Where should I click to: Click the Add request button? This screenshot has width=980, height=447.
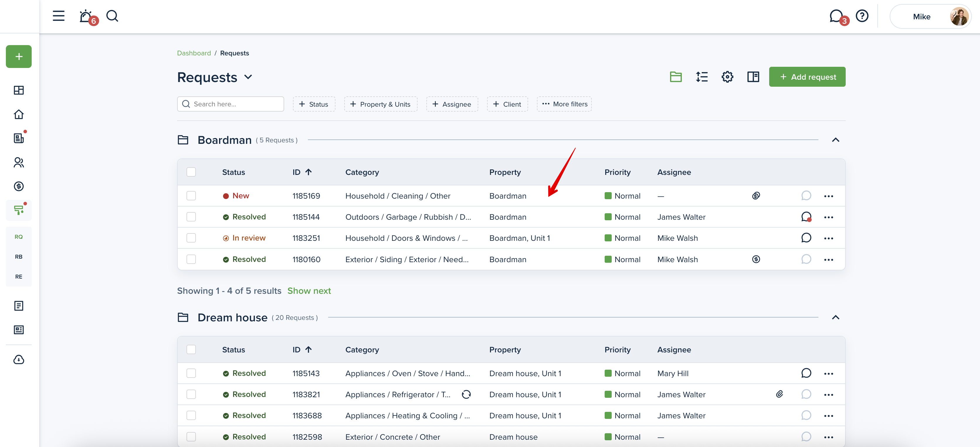807,77
